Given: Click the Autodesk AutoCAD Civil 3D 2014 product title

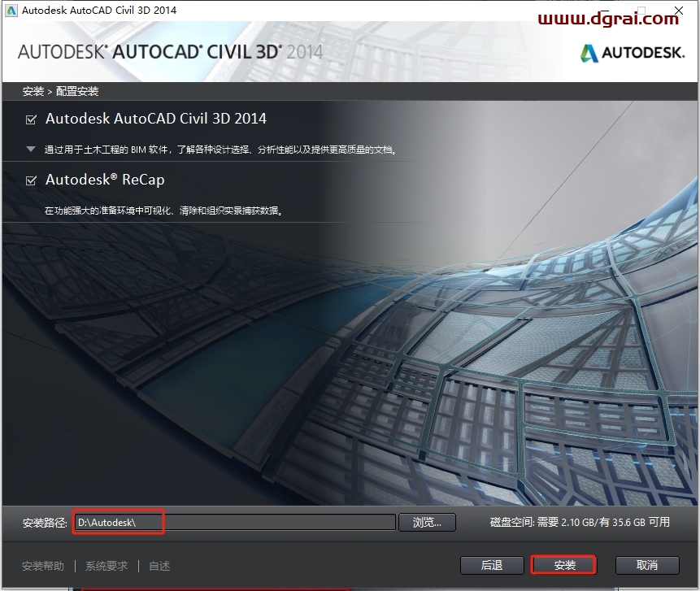Looking at the screenshot, I should pyautogui.click(x=156, y=119).
